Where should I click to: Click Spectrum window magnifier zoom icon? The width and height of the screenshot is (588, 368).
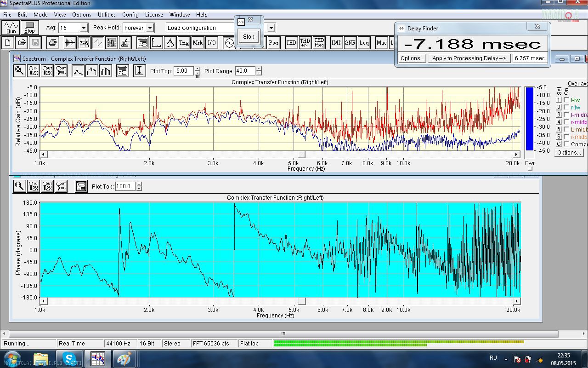pyautogui.click(x=19, y=71)
